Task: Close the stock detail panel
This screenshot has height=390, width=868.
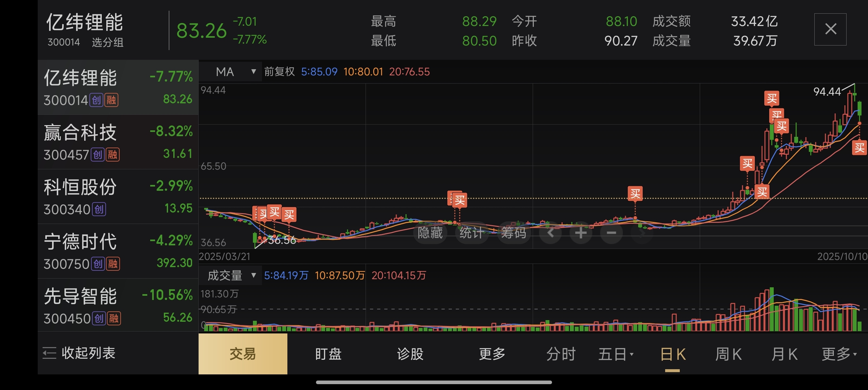Action: 830,29
